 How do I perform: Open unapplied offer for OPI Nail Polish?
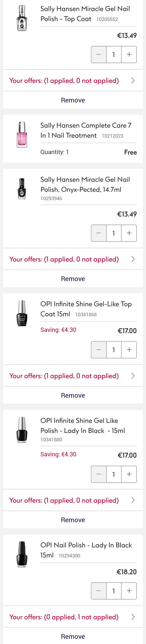click(73, 617)
